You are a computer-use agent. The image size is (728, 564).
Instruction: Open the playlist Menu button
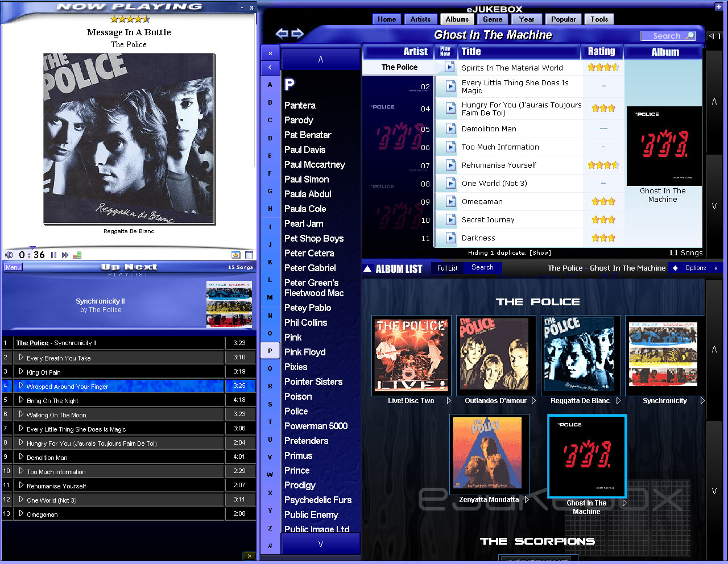tap(13, 267)
